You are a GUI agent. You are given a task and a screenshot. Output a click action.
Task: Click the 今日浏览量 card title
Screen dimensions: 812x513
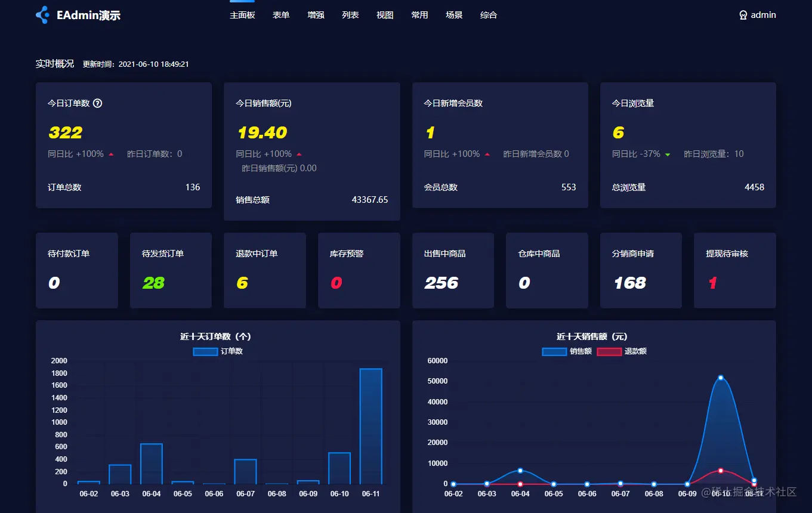coord(633,103)
